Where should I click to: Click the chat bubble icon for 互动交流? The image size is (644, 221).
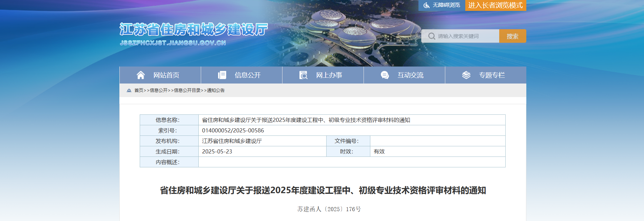click(x=385, y=75)
